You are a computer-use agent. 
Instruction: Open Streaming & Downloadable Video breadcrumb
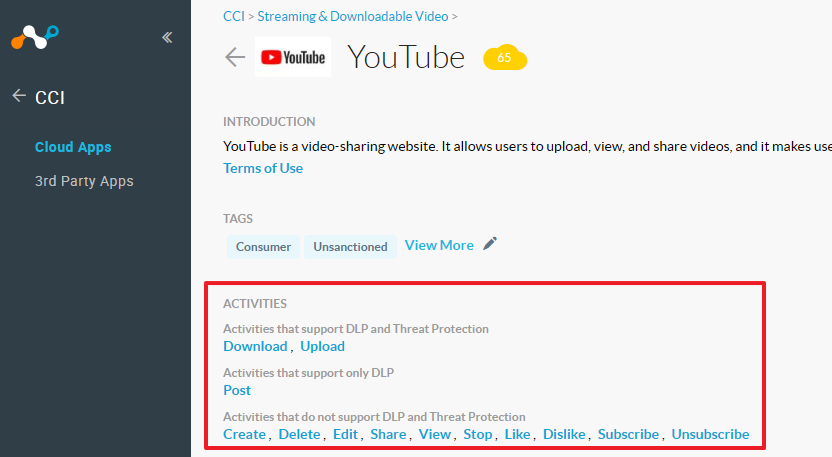click(x=353, y=16)
